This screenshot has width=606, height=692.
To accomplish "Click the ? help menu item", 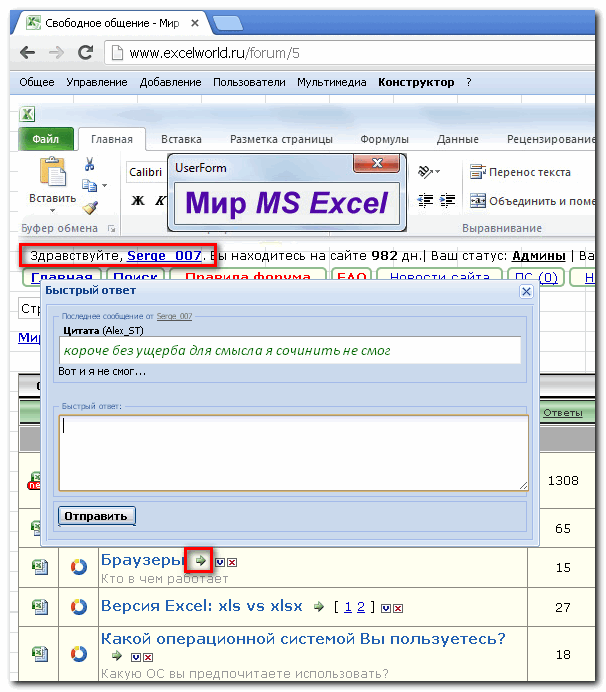I will pyautogui.click(x=469, y=82).
